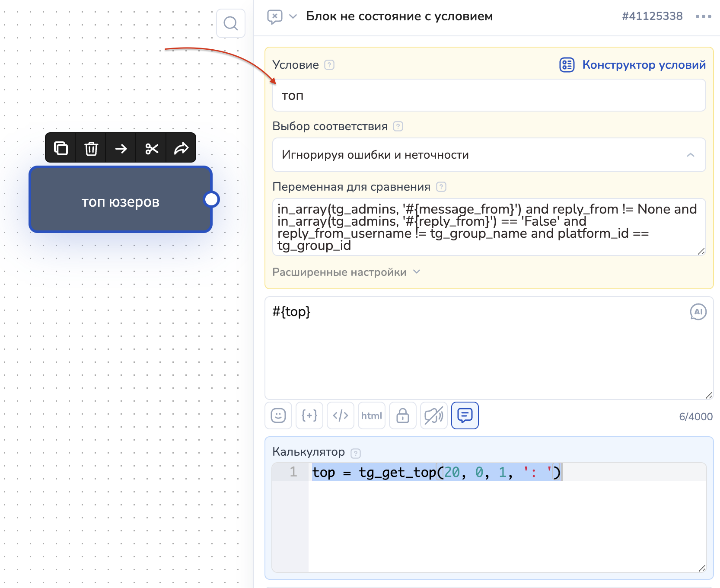Click the share forward arrow icon

point(181,148)
